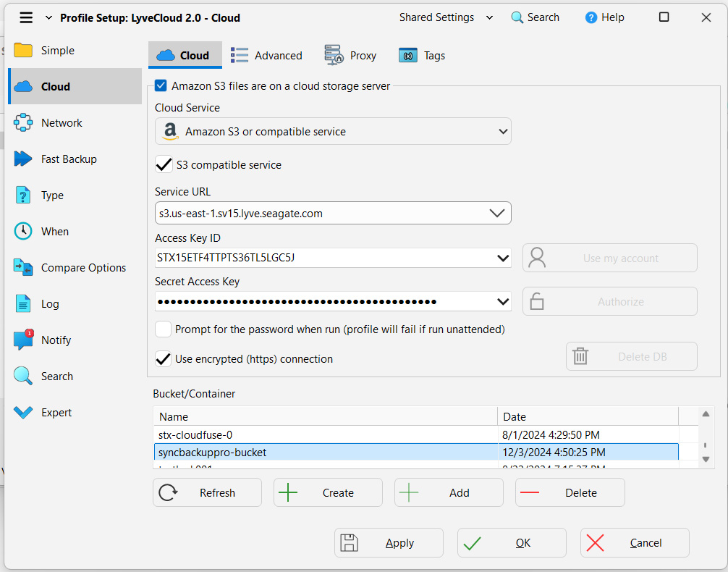Click the blue Help question icon
This screenshot has height=572, width=728.
tap(591, 17)
